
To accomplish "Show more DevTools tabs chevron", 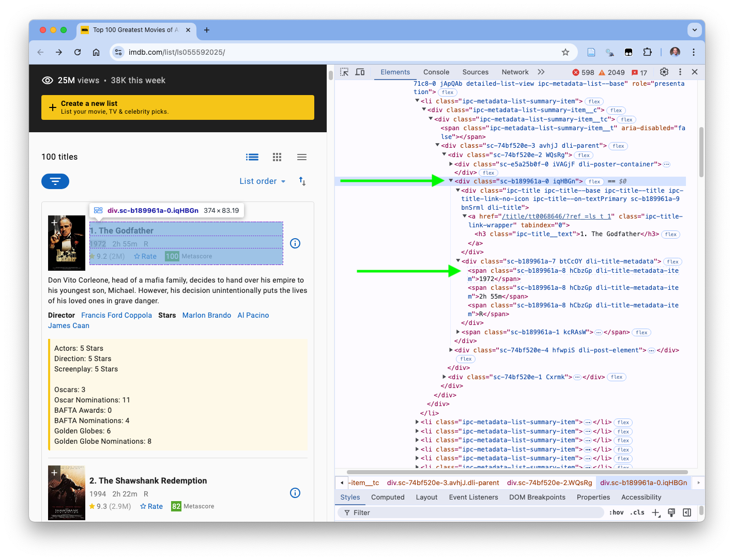I will pyautogui.click(x=541, y=72).
